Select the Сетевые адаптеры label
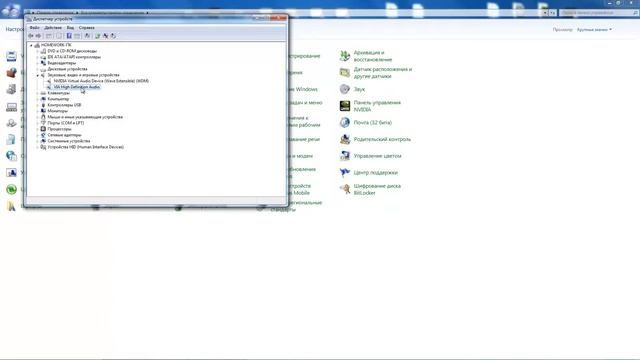Screen dimensions: 640x360 pyautogui.click(x=64, y=135)
